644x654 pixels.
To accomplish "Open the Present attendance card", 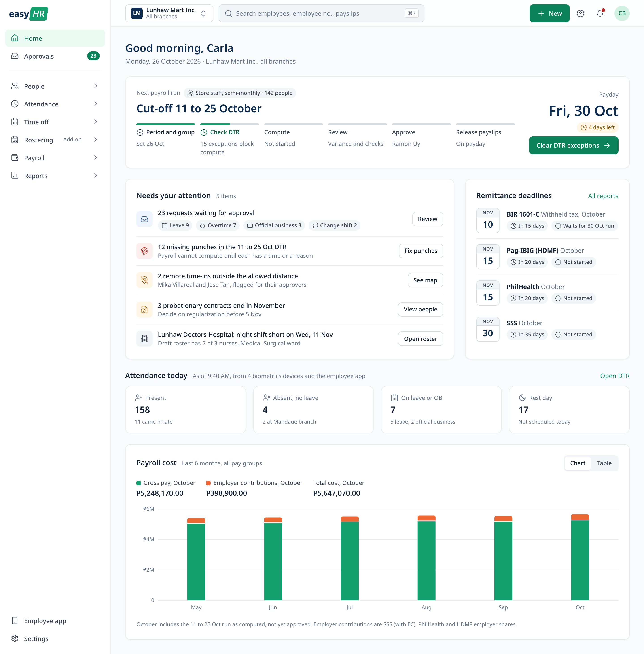I will [x=185, y=410].
